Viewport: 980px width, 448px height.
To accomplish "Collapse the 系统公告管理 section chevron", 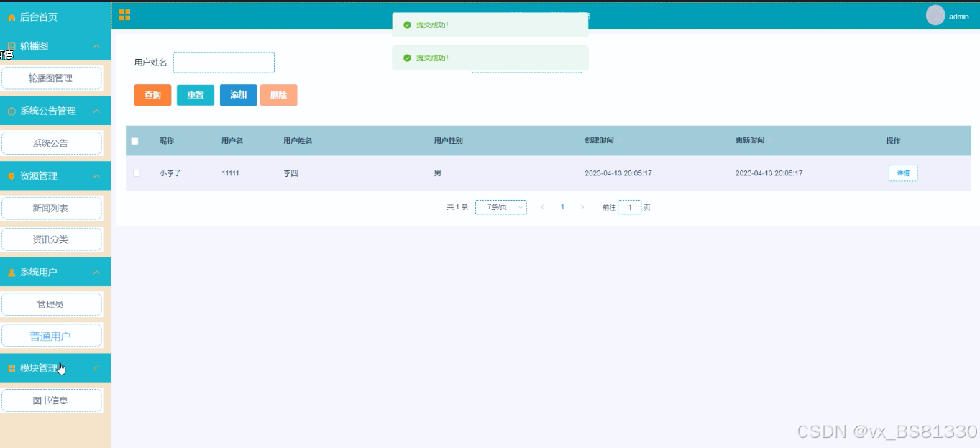I will click(x=96, y=111).
